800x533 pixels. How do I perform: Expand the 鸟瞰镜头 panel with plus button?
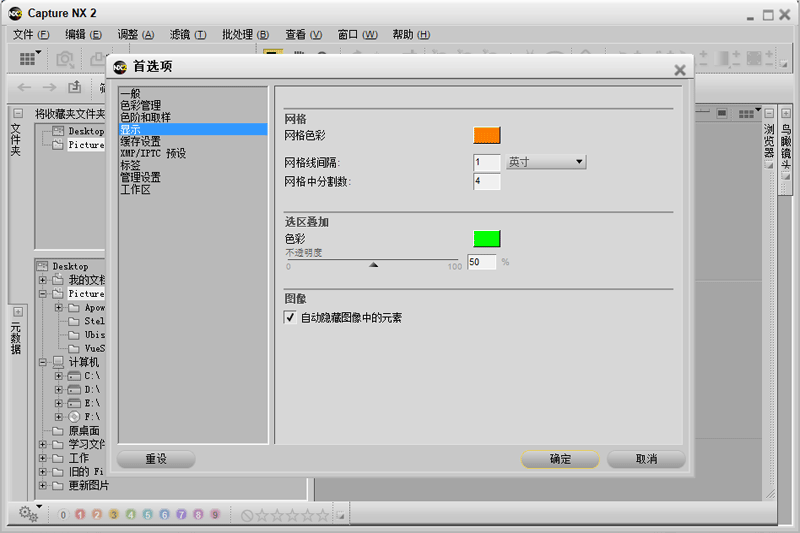(786, 113)
